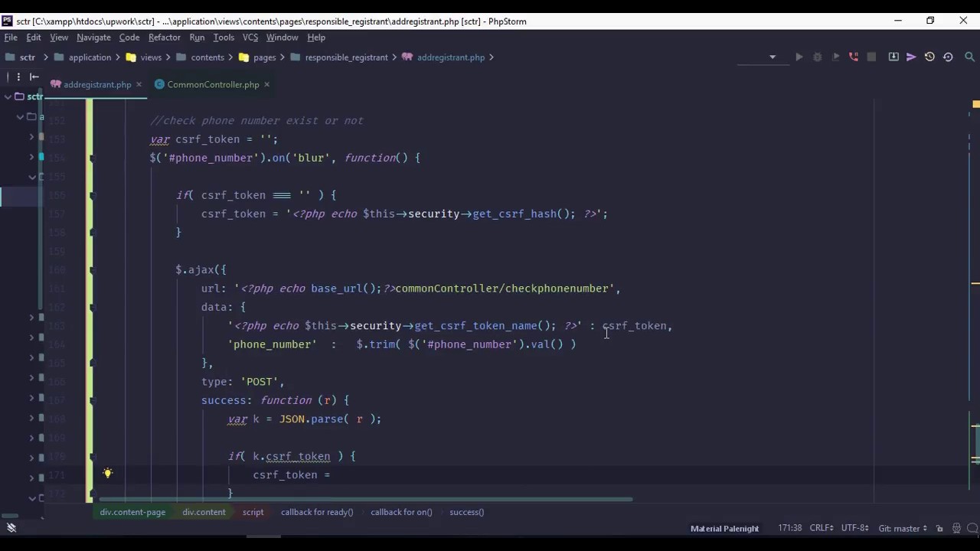Click Run with Coverage icon

click(x=835, y=57)
